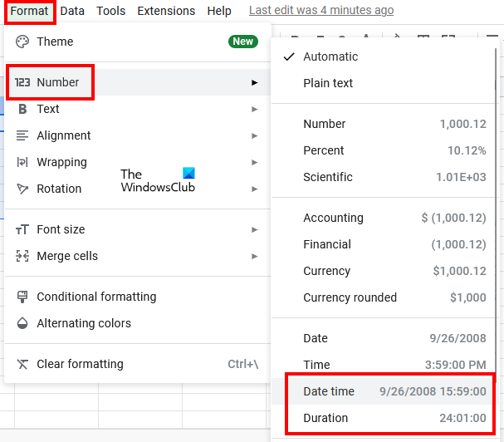504x442 pixels.
Task: Click the Clear formatting icon
Action: [22, 364]
